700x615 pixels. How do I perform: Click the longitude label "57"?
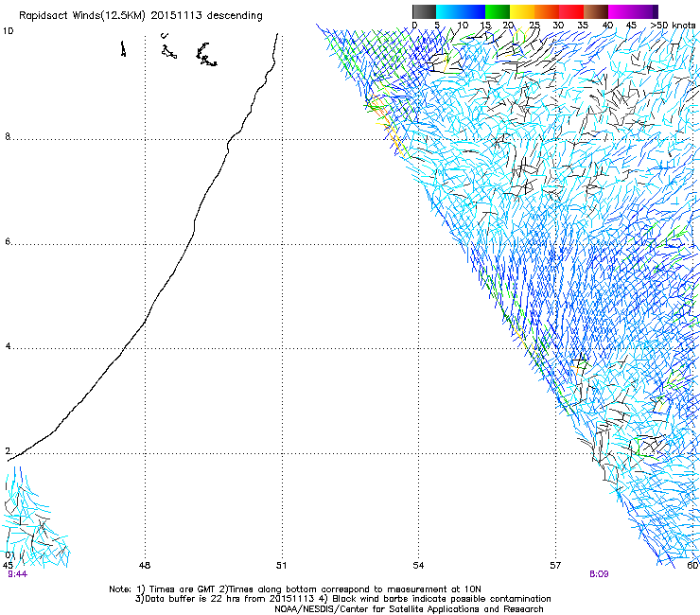tap(555, 566)
